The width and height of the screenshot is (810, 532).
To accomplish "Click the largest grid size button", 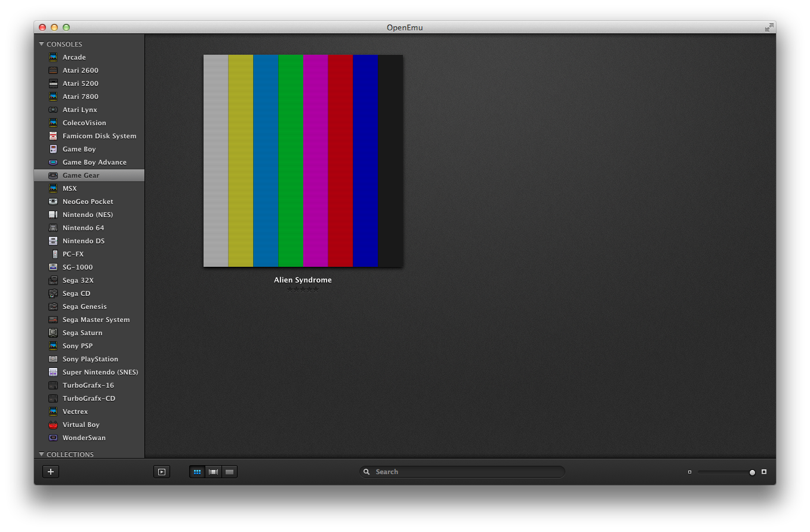I will pos(764,472).
